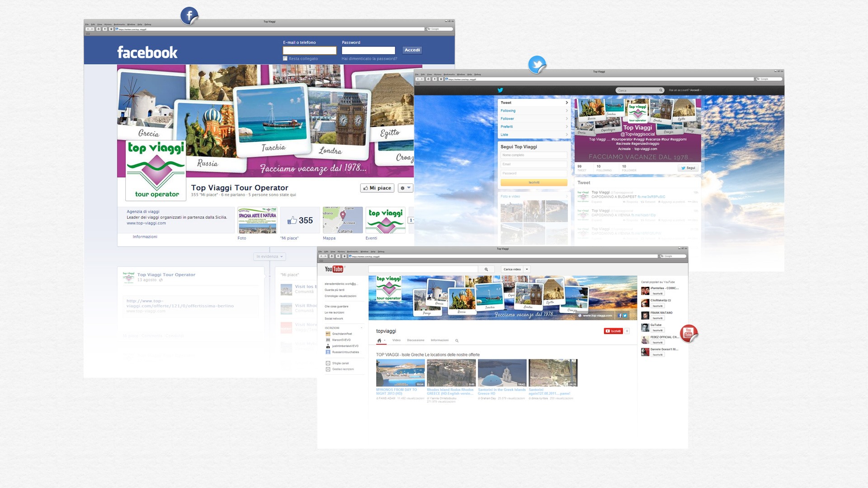Open the In evidenza dropdown
This screenshot has height=488, width=868.
tap(270, 257)
